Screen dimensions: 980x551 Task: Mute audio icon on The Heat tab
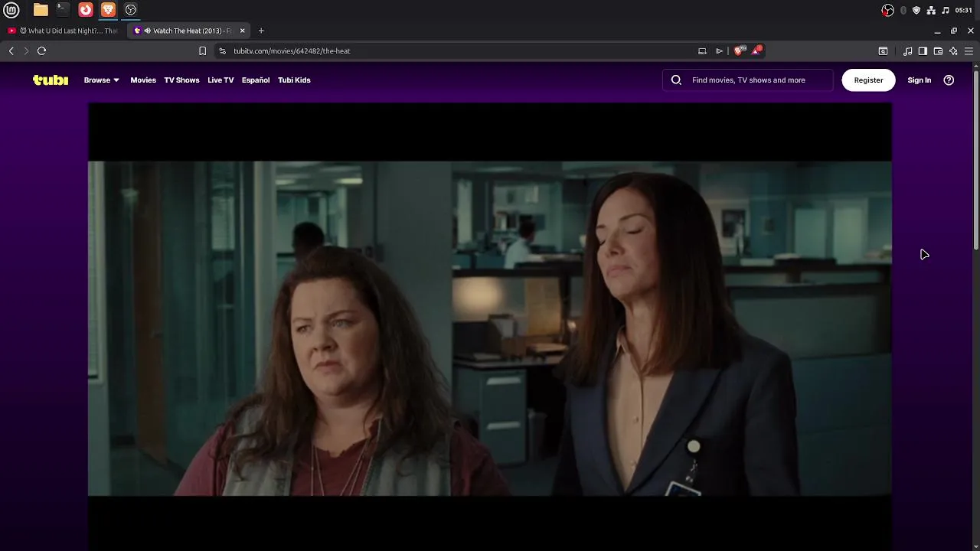click(148, 31)
